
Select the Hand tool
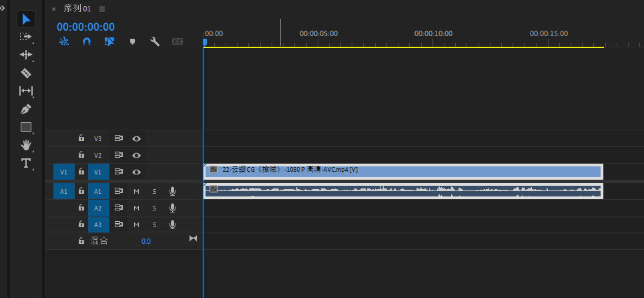point(26,145)
